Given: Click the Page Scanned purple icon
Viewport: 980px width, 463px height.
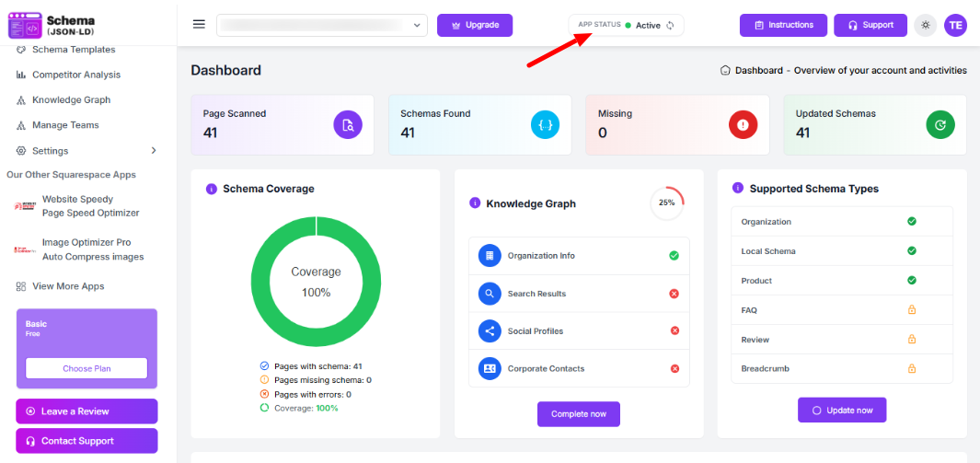Looking at the screenshot, I should tap(348, 124).
